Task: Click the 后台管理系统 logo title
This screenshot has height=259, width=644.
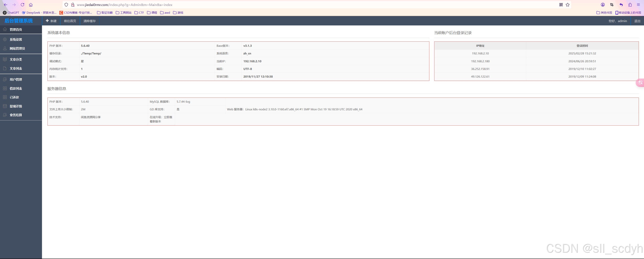Action: [19, 21]
